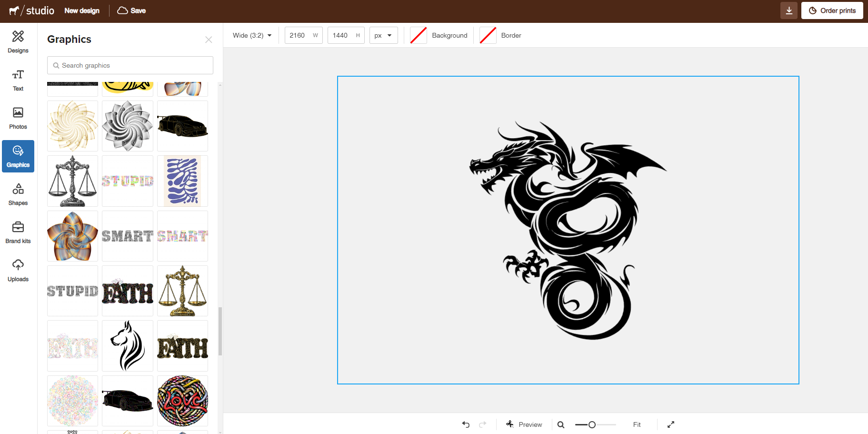Click the Order prints button
868x434 pixels.
tap(832, 10)
